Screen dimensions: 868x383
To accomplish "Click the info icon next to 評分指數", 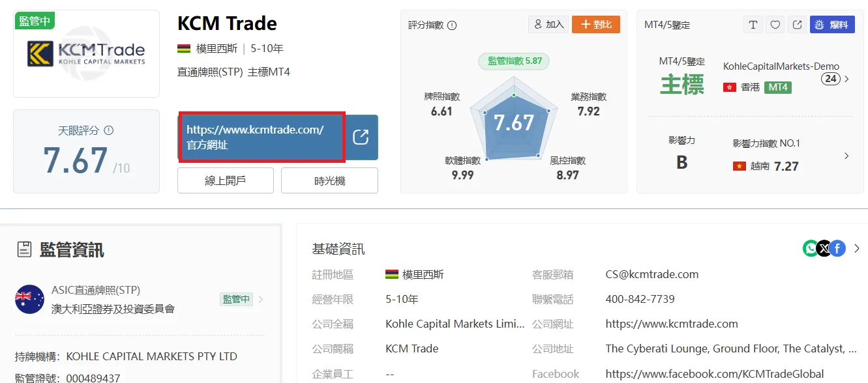I will pos(452,25).
